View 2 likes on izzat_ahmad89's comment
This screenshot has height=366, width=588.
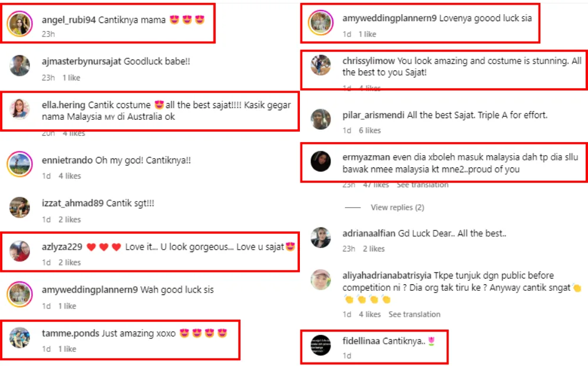(69, 220)
